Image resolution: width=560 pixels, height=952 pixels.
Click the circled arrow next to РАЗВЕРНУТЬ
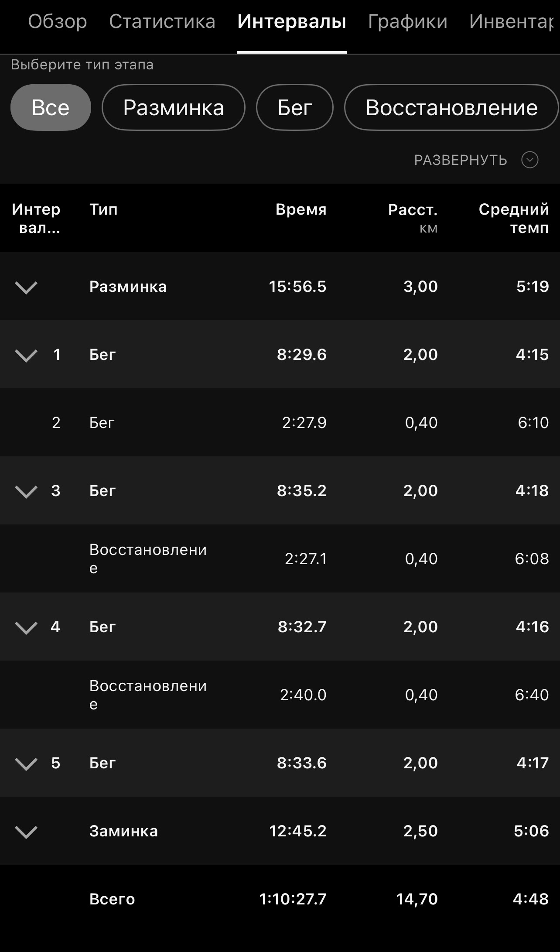(x=530, y=160)
